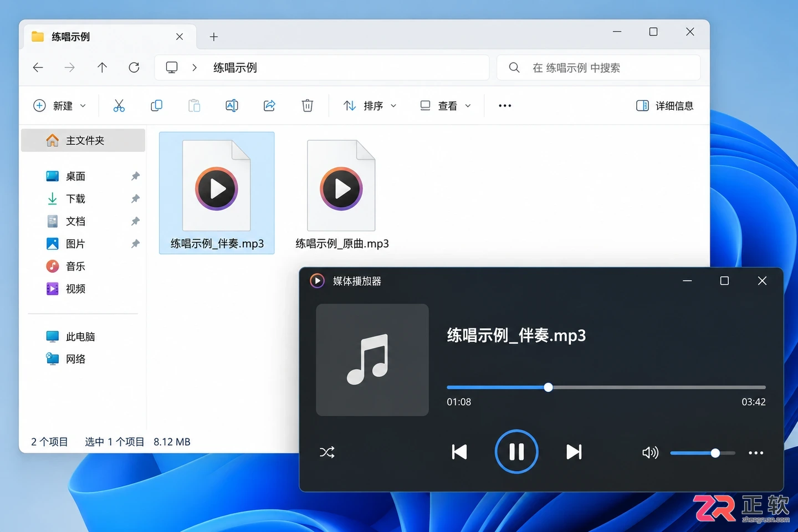Toggle the 详细信息 details pane
Viewport: 798px width, 532px height.
[x=665, y=105]
